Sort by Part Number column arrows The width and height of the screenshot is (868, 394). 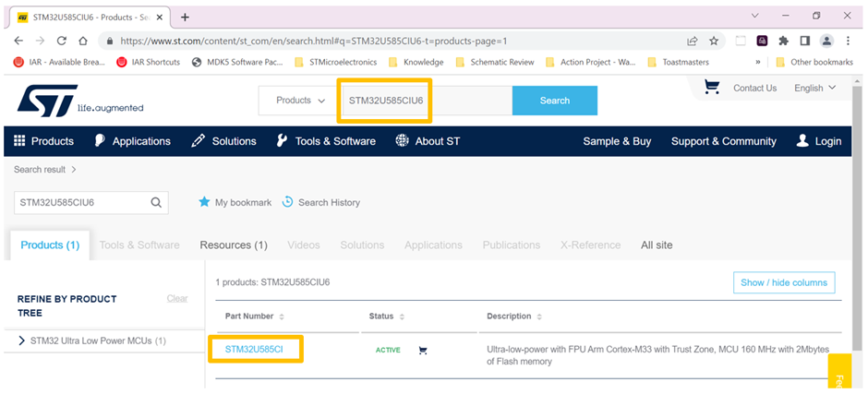point(282,316)
